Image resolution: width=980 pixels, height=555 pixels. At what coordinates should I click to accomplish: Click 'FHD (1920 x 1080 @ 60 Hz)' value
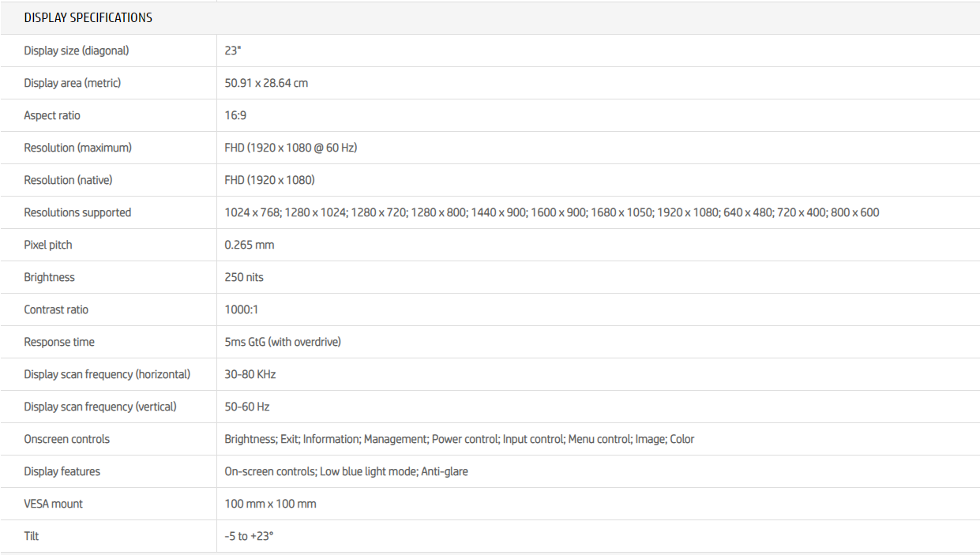(291, 148)
